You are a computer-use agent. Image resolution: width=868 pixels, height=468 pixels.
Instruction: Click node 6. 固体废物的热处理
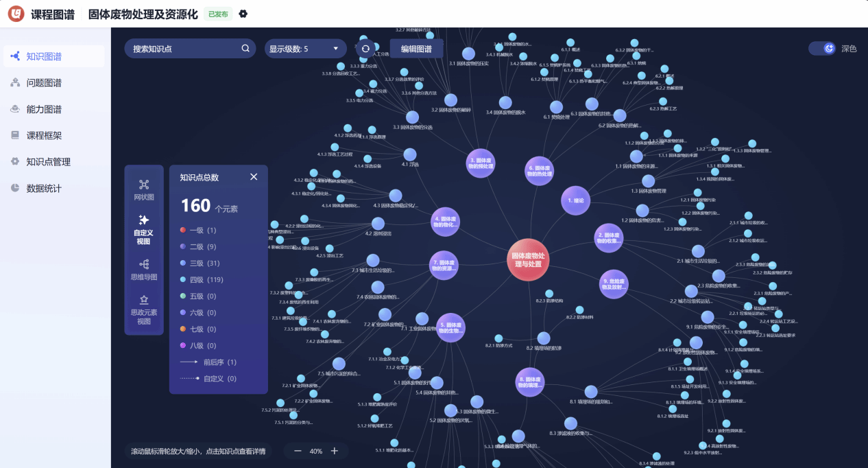540,171
